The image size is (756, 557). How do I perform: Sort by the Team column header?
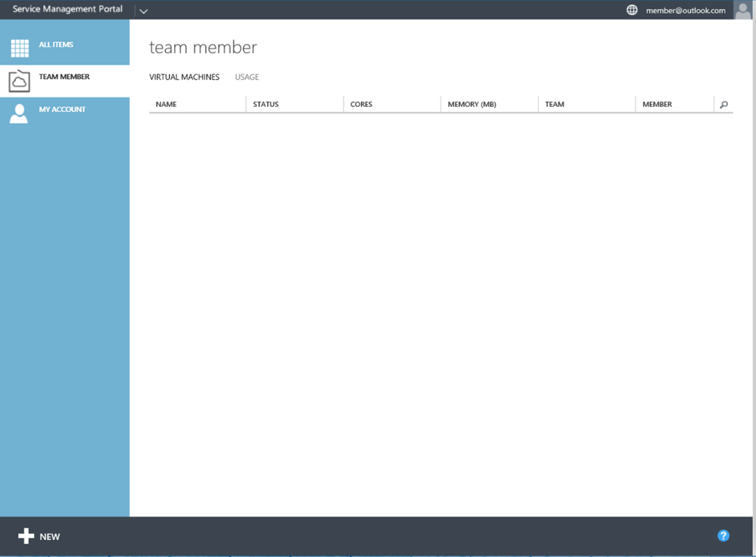click(x=554, y=105)
